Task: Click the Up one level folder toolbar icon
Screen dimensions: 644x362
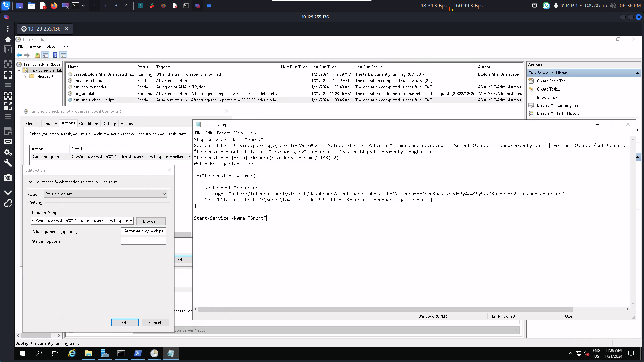Action: 37,55
